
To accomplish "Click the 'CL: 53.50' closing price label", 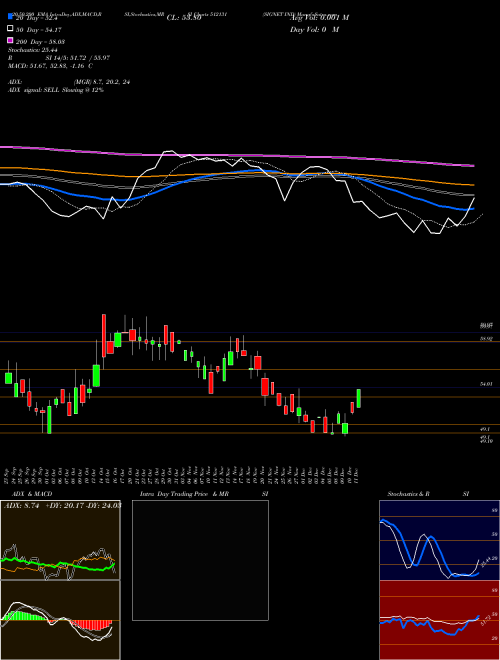I will (184, 18).
